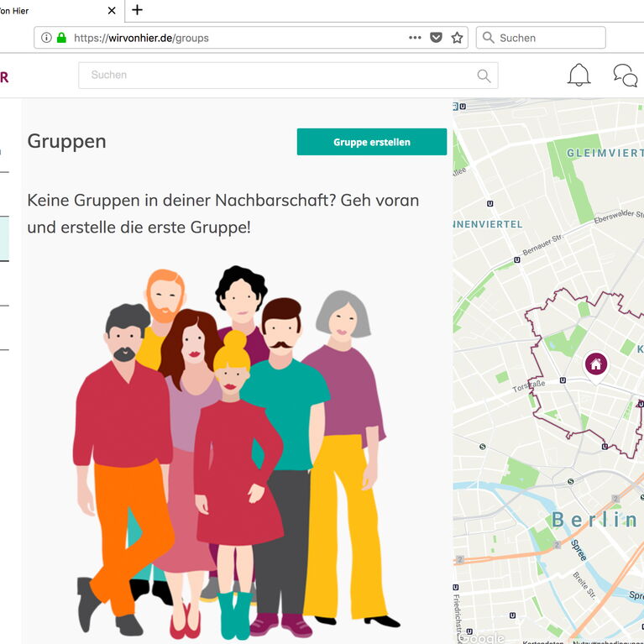Viewport: 644px width, 644px height.
Task: Click the Bernauer Str. label on map
Action: click(543, 245)
